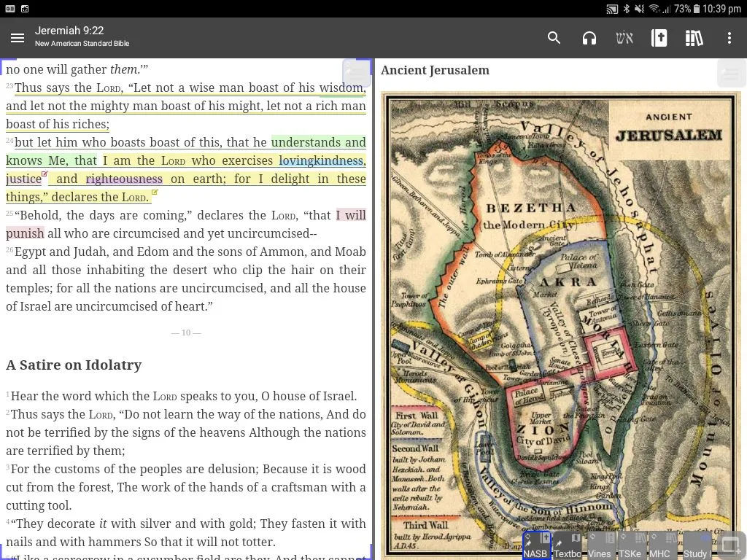Switch to the TSKe tab
The height and width of the screenshot is (560, 747).
[x=631, y=545]
